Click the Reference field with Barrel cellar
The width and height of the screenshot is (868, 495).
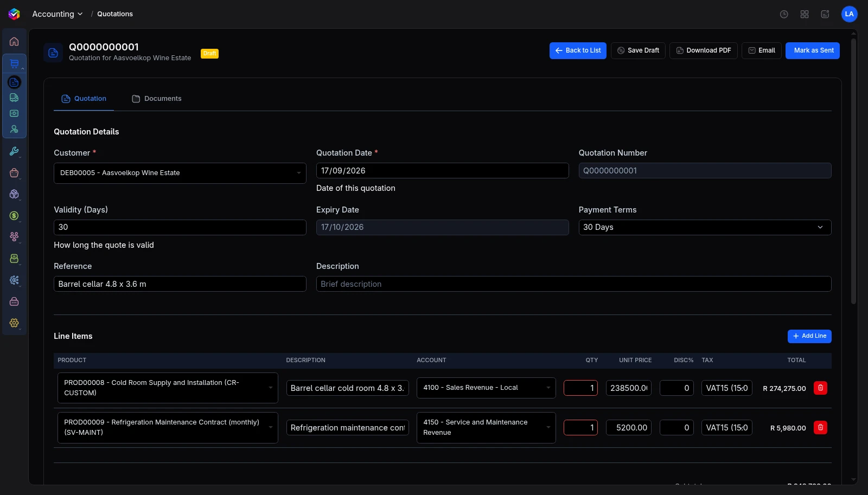click(x=180, y=284)
